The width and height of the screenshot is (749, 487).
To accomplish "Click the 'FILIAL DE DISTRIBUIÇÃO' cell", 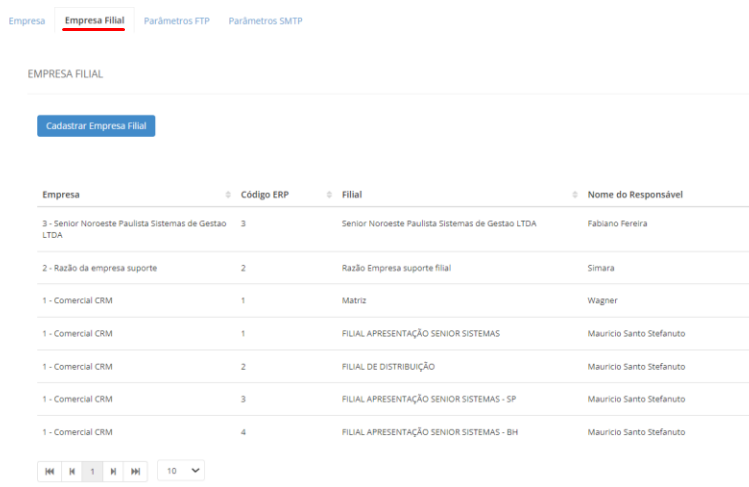I will (388, 367).
